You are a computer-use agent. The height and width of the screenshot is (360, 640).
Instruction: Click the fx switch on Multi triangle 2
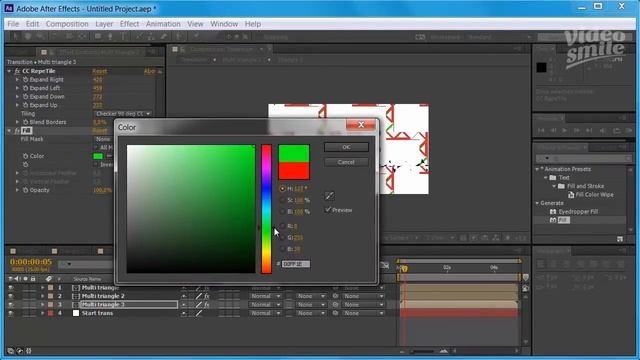[207, 296]
